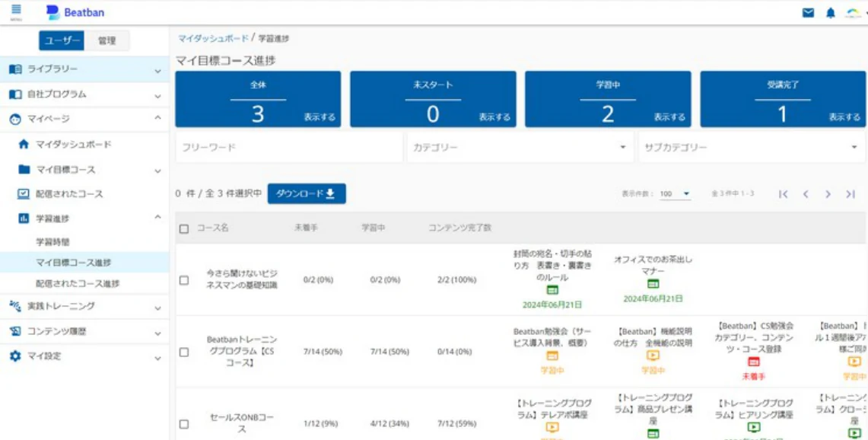
Task: Open the 表示件数 100 dropdown
Action: (x=676, y=194)
